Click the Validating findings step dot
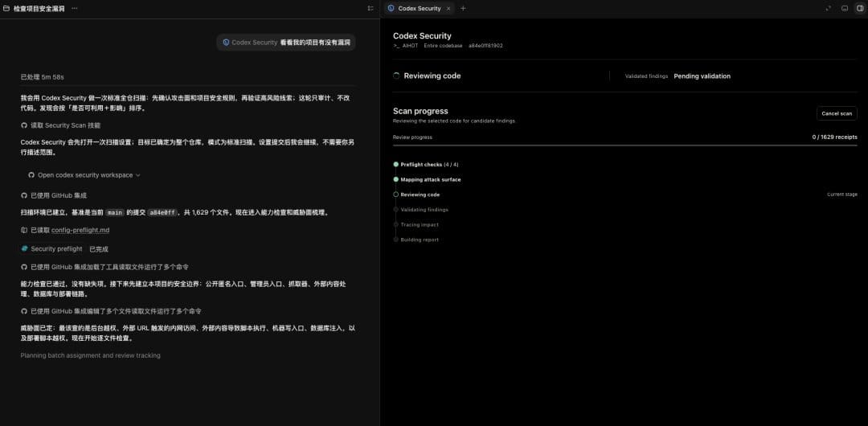The image size is (868, 426). [395, 210]
